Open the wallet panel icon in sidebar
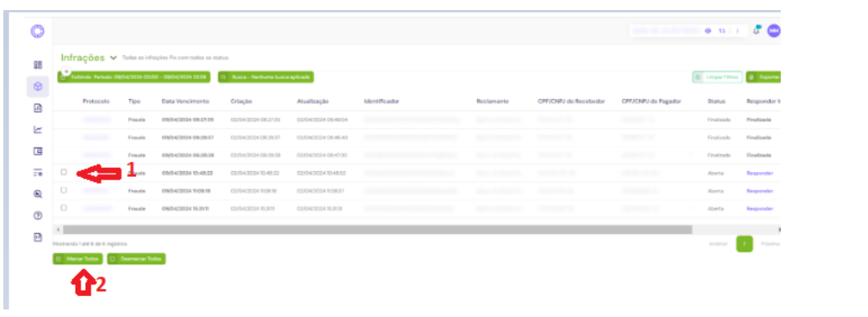 (38, 151)
